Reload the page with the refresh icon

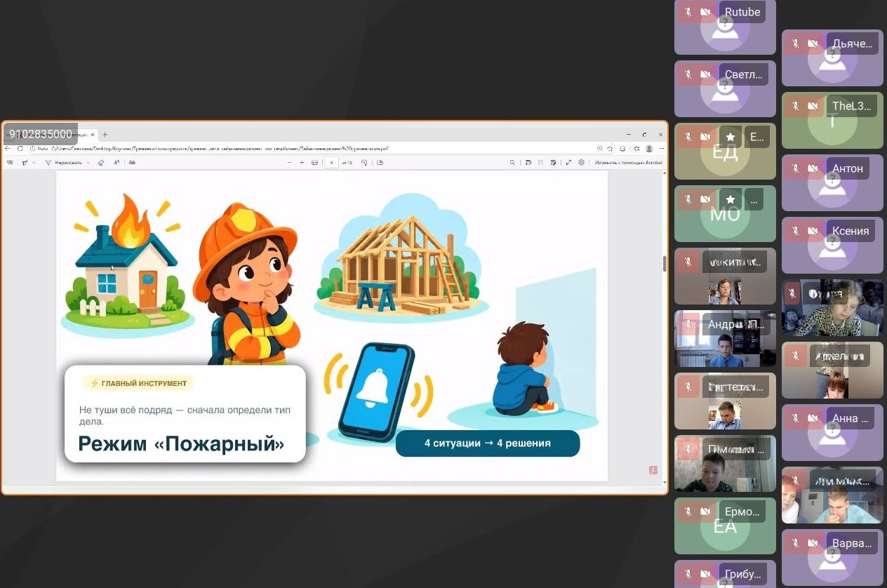tap(20, 149)
